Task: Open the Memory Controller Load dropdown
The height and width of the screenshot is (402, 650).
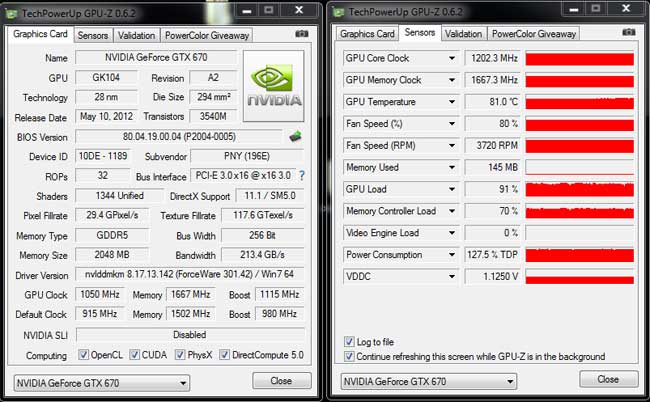Action: [452, 211]
